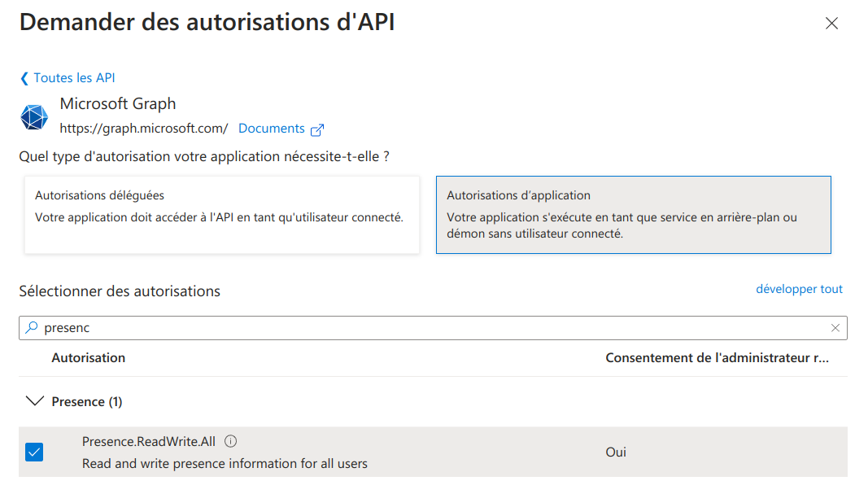
Task: Uncheck the Presence.ReadWrite.All checkbox
Action: tap(34, 452)
